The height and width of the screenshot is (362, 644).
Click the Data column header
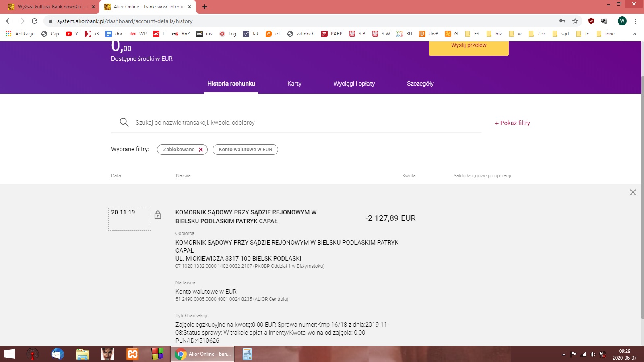click(116, 176)
